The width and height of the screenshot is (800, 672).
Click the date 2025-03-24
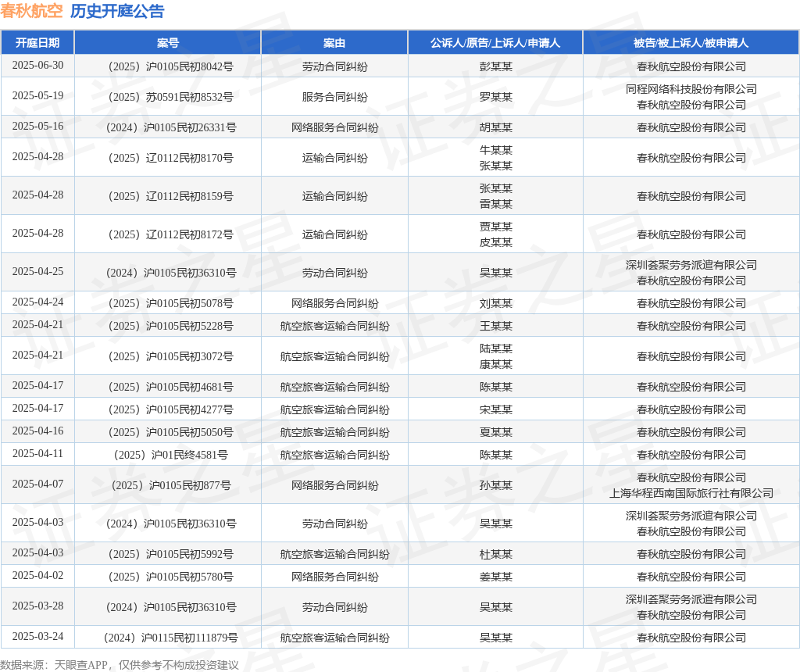[37, 636]
